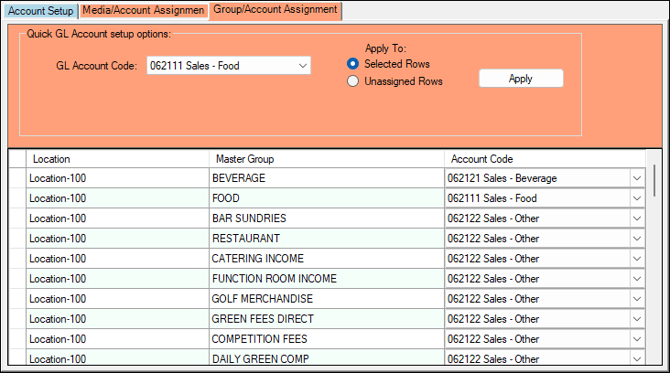Expand Account Code dropdown for DAILY GREEN COMP

(637, 358)
